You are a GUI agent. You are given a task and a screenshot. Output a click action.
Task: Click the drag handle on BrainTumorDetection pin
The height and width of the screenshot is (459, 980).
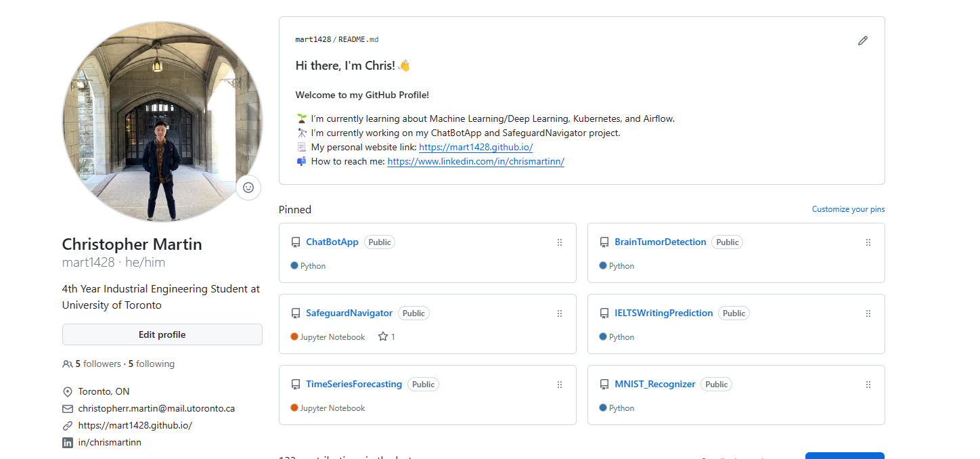(x=868, y=242)
